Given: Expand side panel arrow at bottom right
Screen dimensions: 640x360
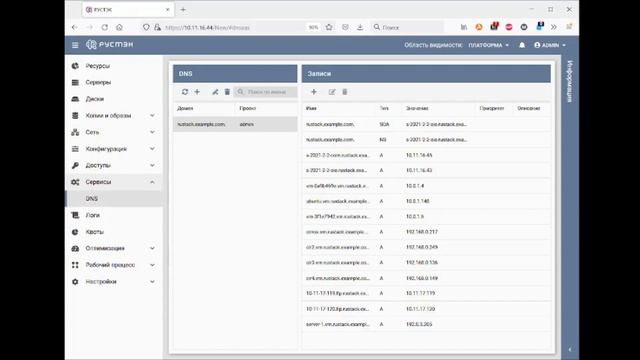Looking at the screenshot, I should [x=570, y=349].
